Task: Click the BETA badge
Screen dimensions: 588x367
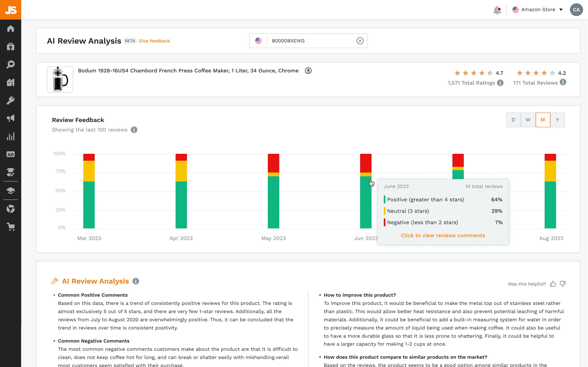Action: click(130, 41)
